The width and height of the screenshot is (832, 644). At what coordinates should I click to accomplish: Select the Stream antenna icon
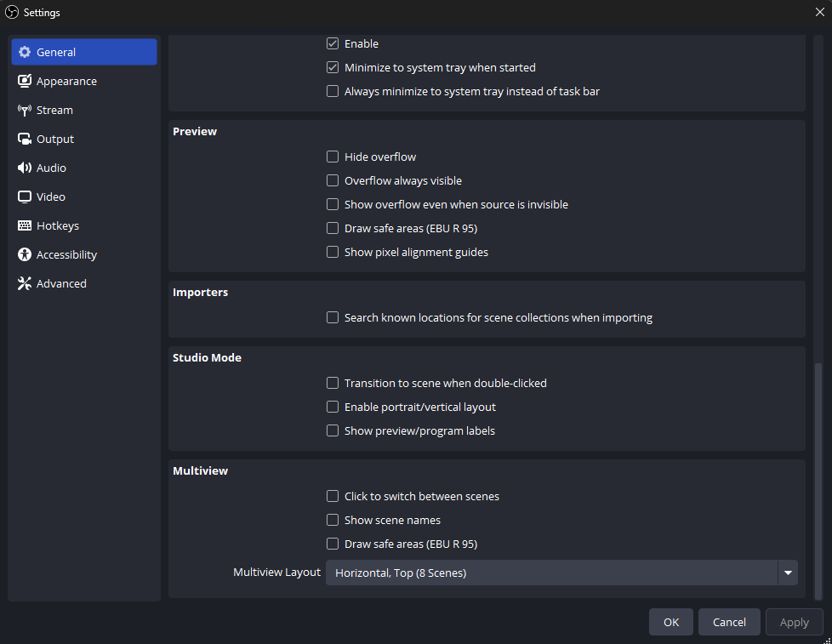tap(25, 110)
